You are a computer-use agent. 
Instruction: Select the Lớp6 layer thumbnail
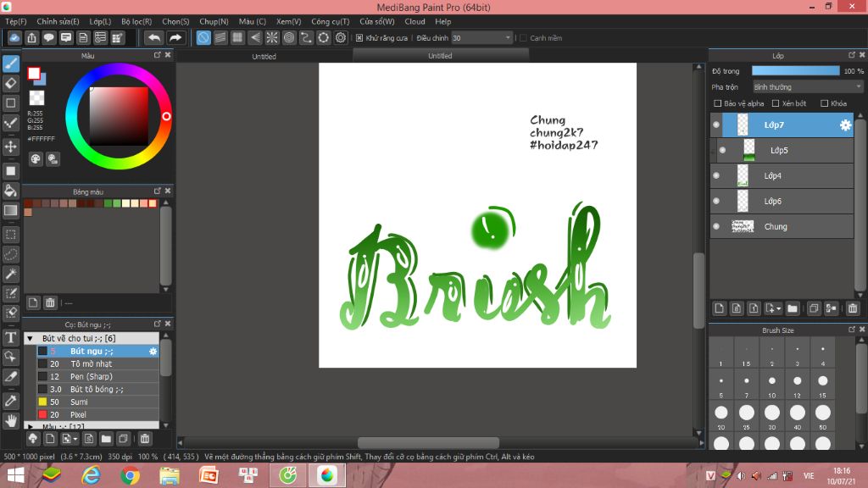pos(743,202)
